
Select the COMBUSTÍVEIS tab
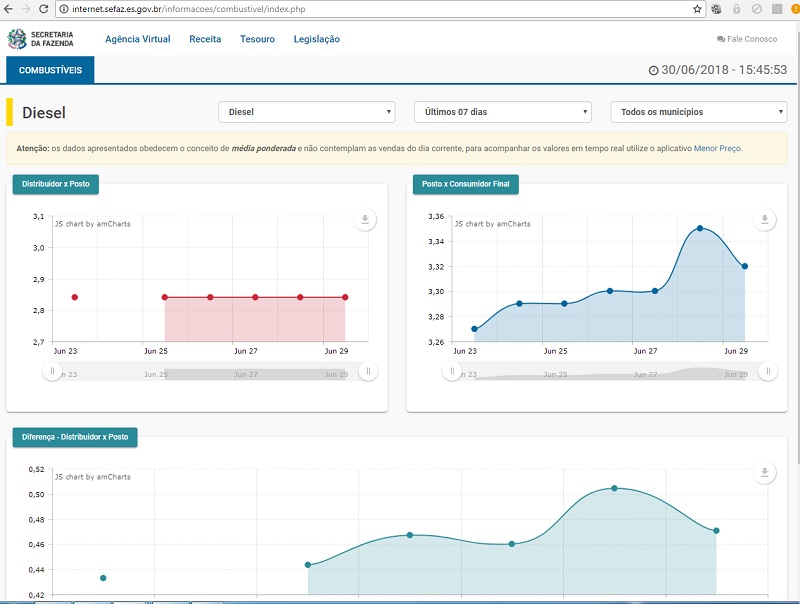tap(50, 70)
